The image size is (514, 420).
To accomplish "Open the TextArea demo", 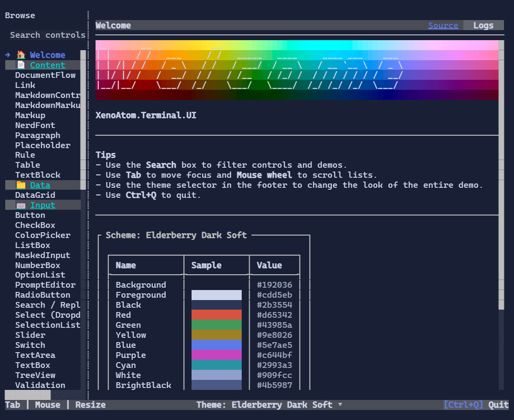I will click(x=35, y=355).
